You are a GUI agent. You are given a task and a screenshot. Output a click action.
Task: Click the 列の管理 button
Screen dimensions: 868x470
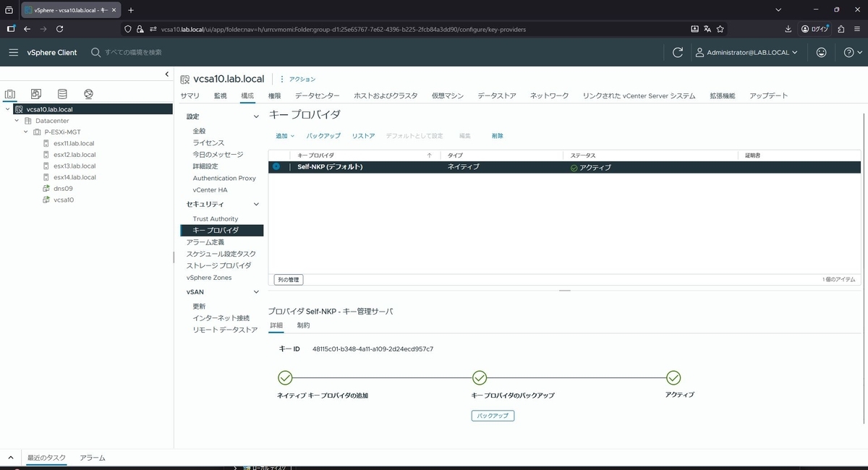[x=289, y=280]
